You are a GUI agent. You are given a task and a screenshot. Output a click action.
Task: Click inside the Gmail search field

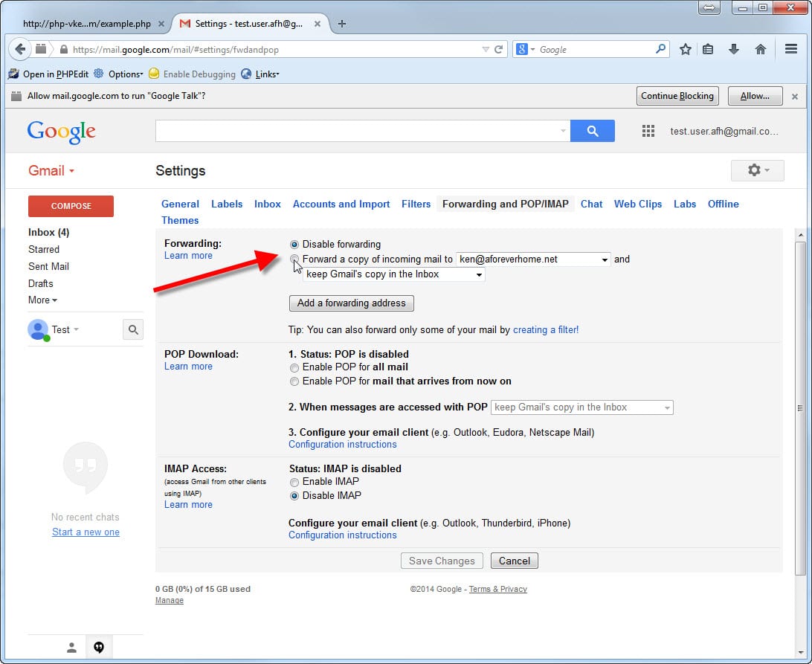coord(357,131)
